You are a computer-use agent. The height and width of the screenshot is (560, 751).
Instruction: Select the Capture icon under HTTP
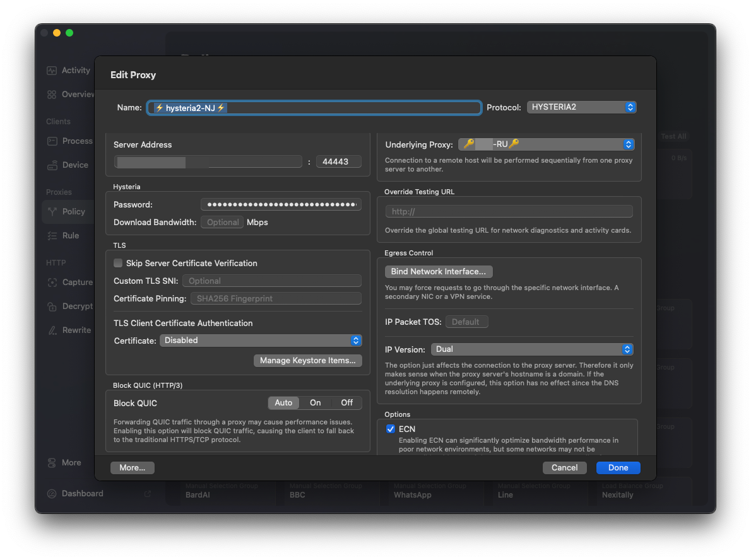[52, 283]
